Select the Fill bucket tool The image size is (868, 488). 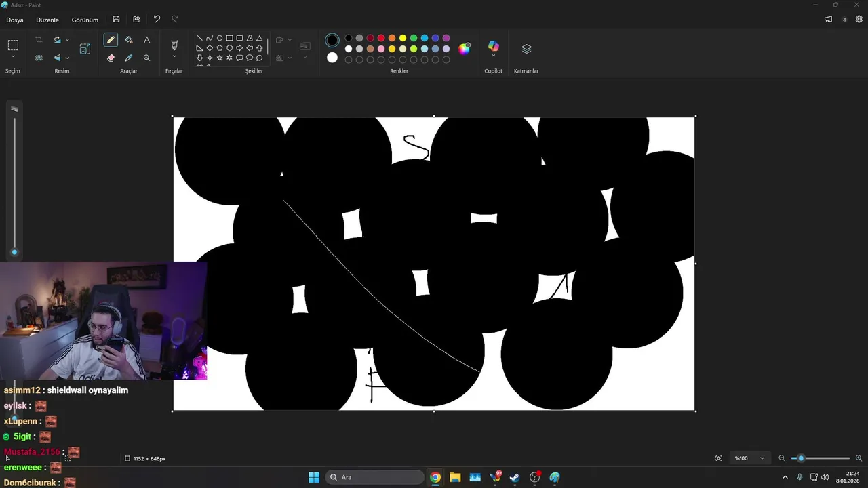pyautogui.click(x=129, y=40)
